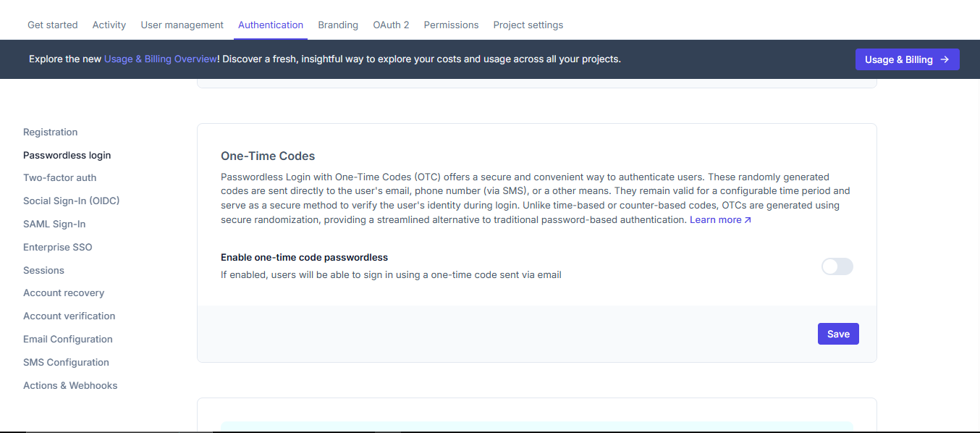The image size is (980, 433).
Task: Open the Permissions tab
Action: [451, 24]
